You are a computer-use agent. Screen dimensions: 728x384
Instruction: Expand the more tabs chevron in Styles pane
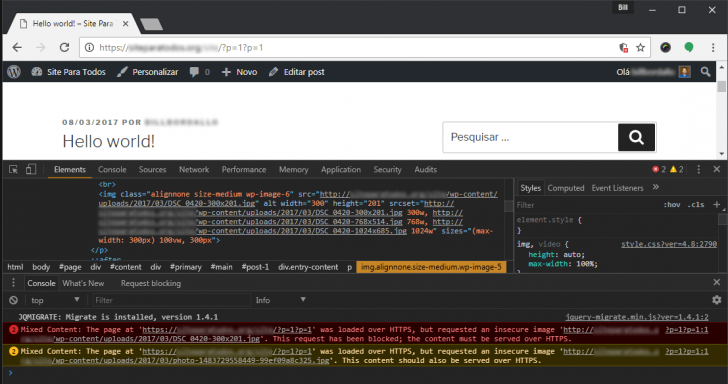[x=656, y=187]
